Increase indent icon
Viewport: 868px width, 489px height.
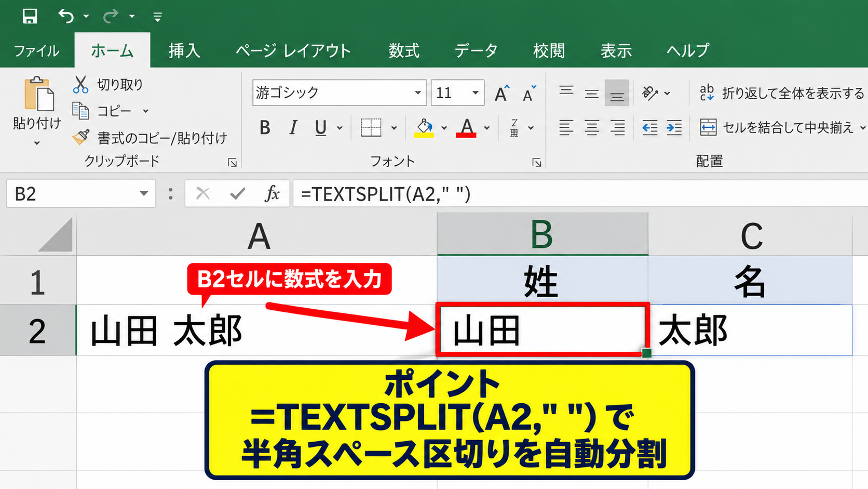674,127
